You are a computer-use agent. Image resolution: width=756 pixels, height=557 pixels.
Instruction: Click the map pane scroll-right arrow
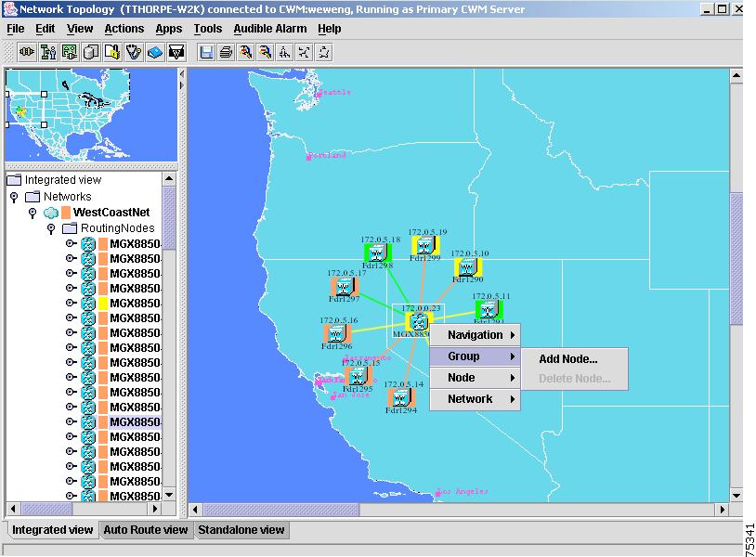pos(723,510)
